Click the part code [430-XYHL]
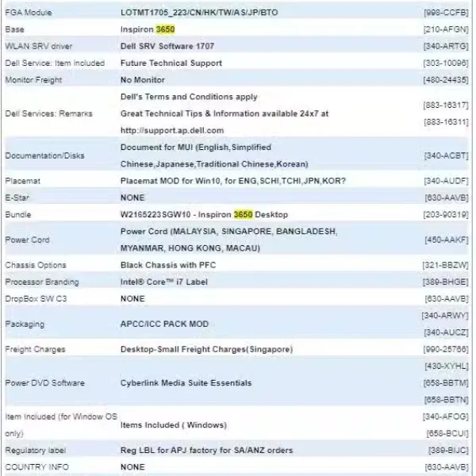 446,366
